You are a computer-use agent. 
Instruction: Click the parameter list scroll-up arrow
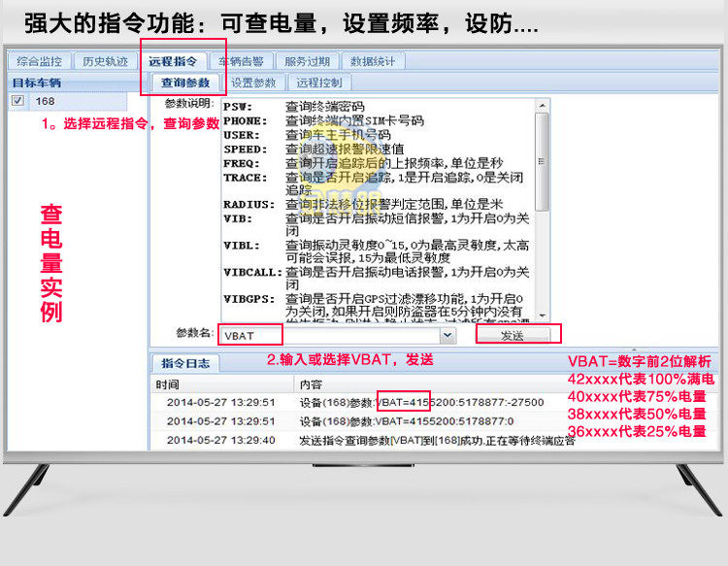point(543,106)
